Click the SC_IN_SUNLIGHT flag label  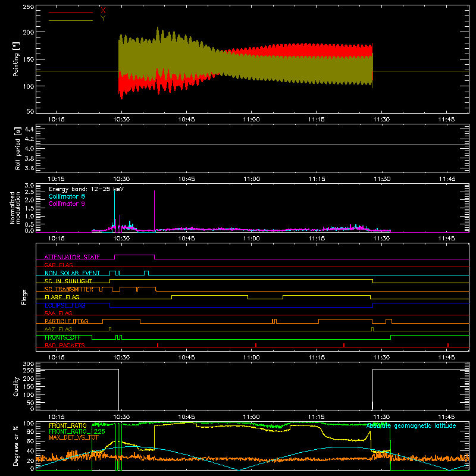coord(68,281)
